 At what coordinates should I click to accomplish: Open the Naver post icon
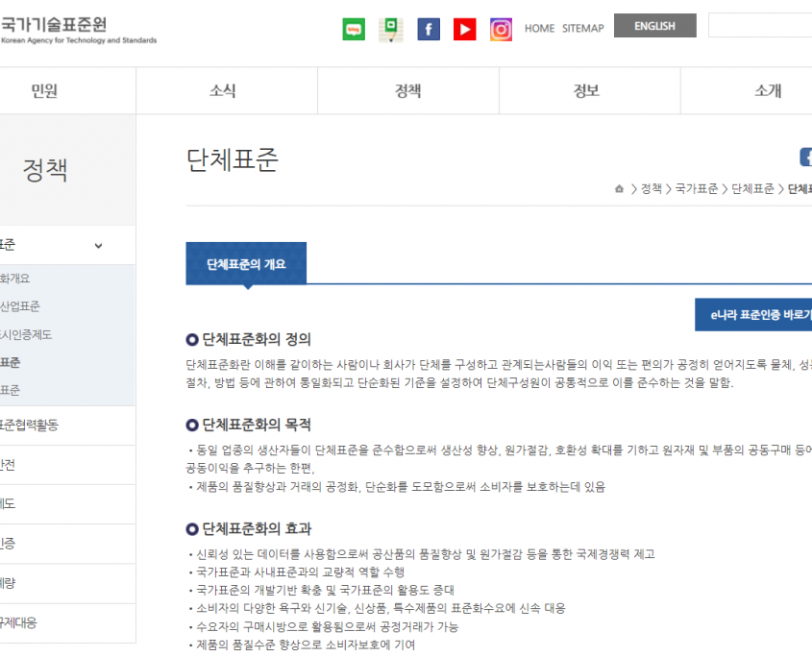click(390, 29)
